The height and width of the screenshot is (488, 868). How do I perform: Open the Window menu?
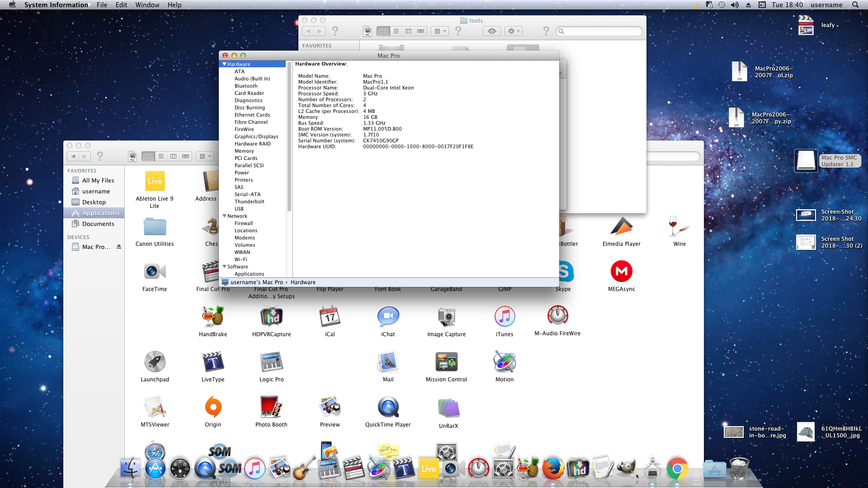(147, 5)
